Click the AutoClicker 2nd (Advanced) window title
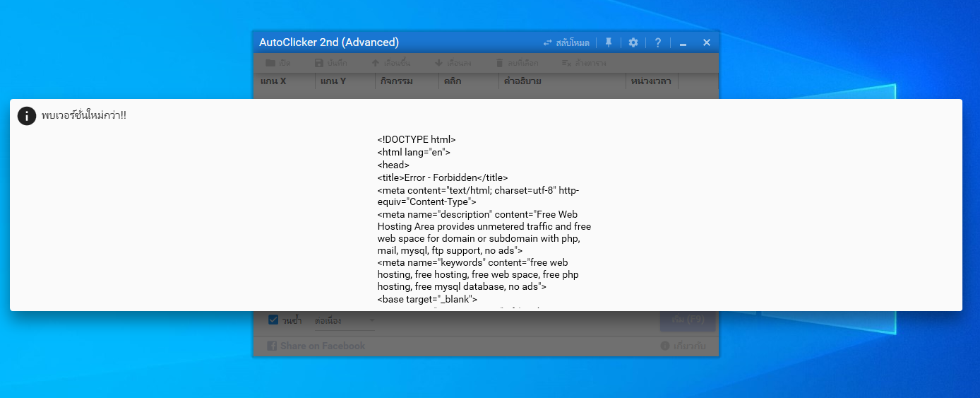Screen dimensions: 980x398 329,42
